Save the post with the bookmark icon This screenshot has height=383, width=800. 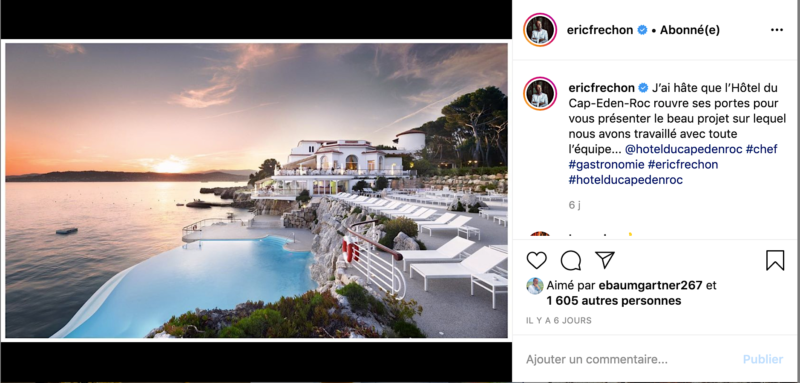(775, 260)
